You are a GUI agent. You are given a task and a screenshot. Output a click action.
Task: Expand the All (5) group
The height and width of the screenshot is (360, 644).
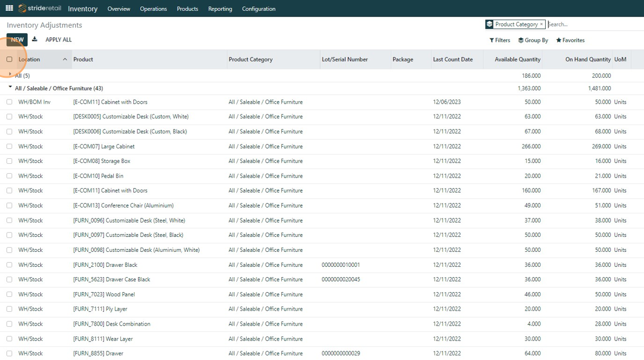[x=10, y=75]
